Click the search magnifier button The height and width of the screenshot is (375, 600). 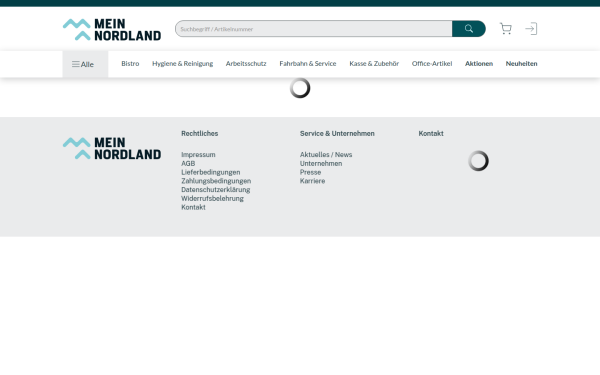[x=468, y=29]
